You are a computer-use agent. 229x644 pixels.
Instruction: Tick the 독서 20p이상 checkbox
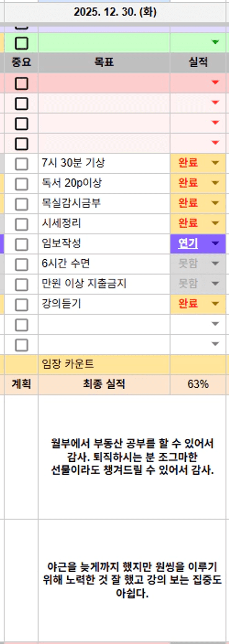21,184
